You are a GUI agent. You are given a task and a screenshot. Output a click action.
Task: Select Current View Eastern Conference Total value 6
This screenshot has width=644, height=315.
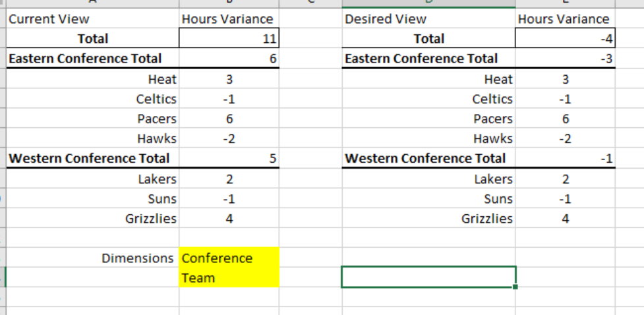(228, 59)
